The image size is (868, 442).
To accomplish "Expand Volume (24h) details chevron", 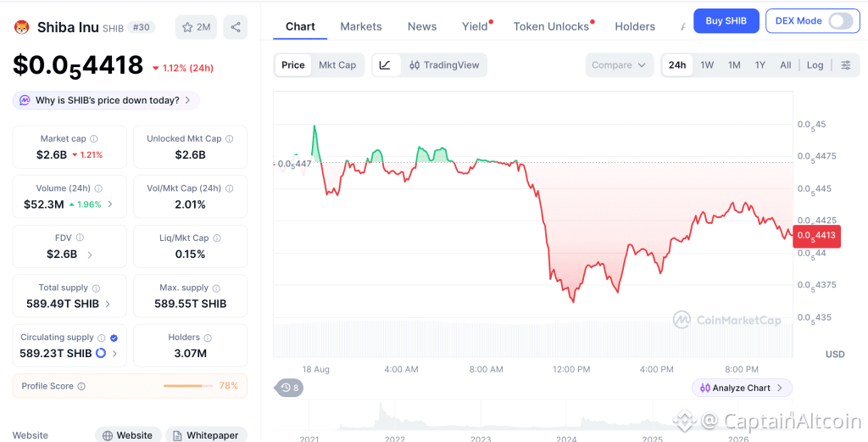I will [110, 204].
